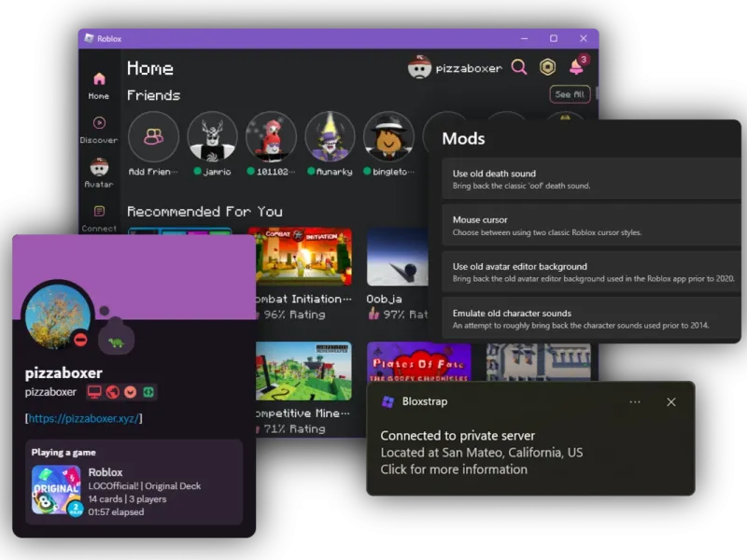Click the 'Click for more information' text
The height and width of the screenshot is (560, 747).
454,469
